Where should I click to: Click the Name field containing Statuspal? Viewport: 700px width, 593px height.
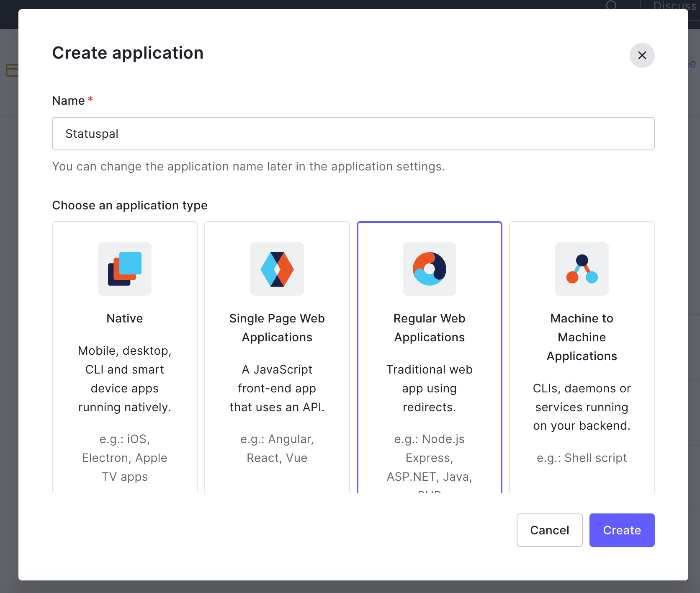tap(353, 134)
